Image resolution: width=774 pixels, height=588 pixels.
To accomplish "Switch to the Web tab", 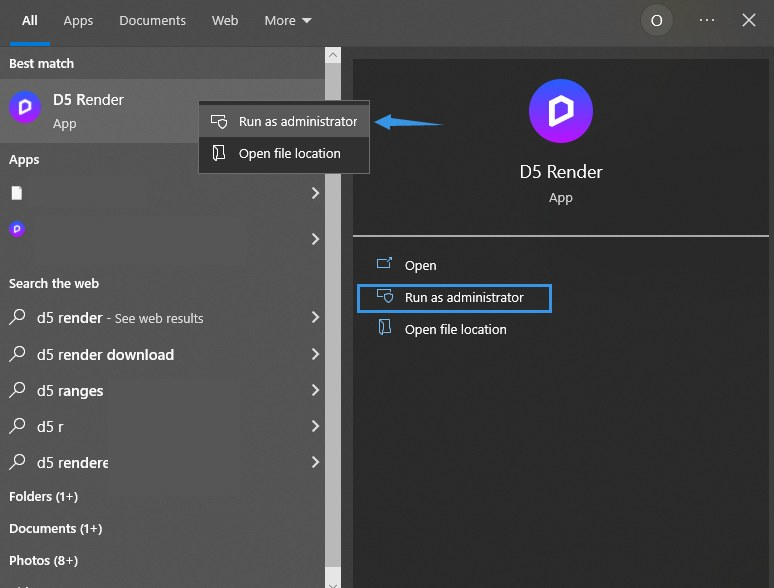I will (225, 21).
